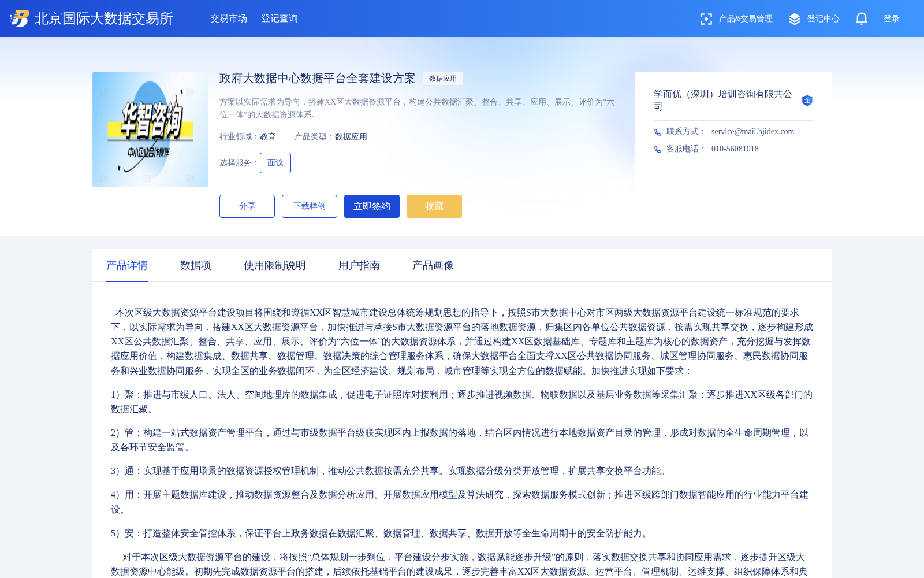Click the company name 学而优（深圳）培训咨询有限共公司
This screenshot has width=924, height=578.
pos(724,101)
